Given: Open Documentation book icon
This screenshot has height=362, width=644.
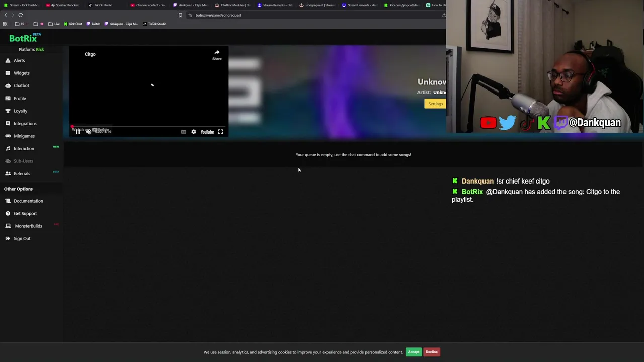Looking at the screenshot, I should click(x=8, y=201).
